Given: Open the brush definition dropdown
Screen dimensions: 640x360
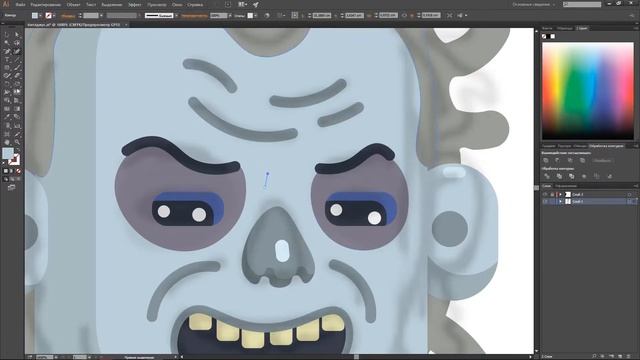Looking at the screenshot, I should coord(176,16).
